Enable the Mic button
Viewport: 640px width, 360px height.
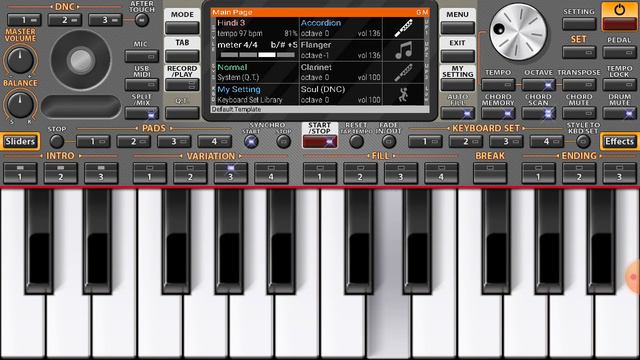pos(142,56)
